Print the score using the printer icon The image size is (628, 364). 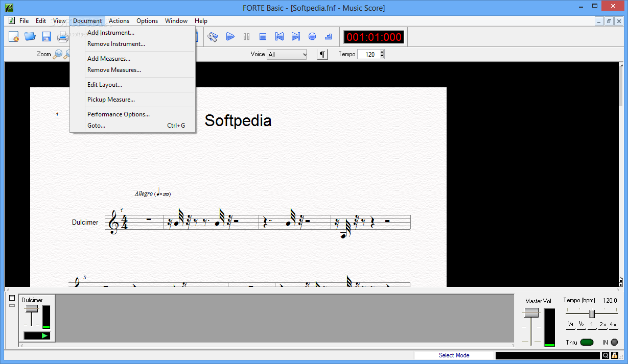click(x=63, y=36)
